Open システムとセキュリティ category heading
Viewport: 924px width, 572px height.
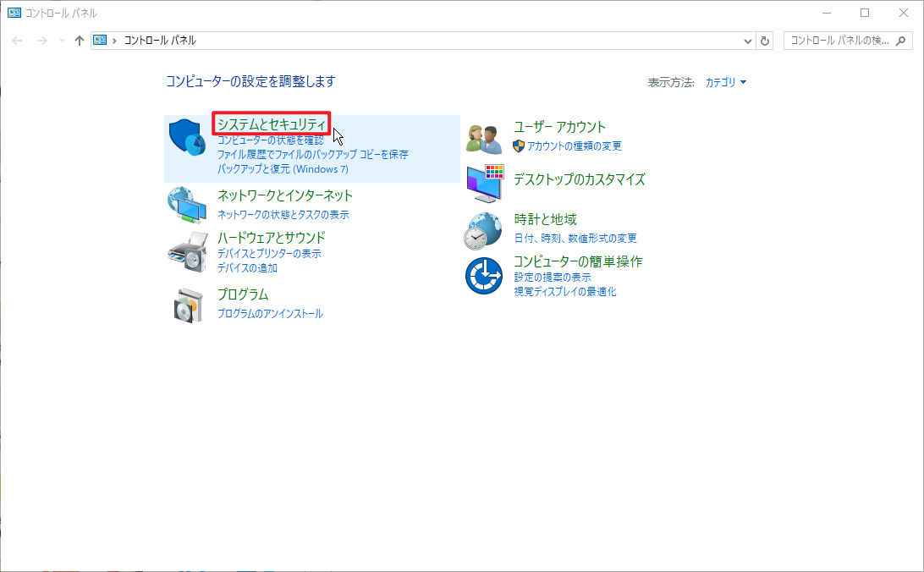[271, 124]
